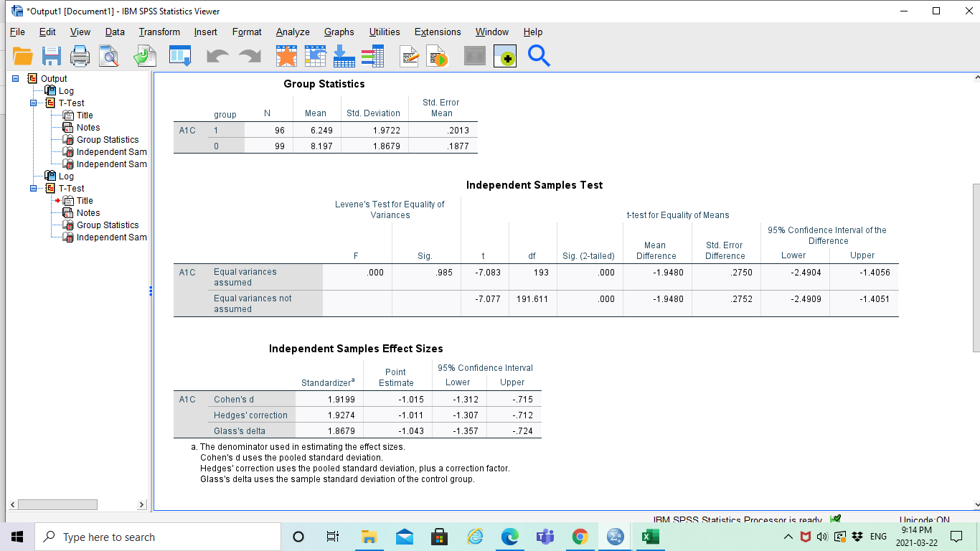Designate window with the green plus icon
Viewport: 980px width, 551px height.
tap(505, 56)
